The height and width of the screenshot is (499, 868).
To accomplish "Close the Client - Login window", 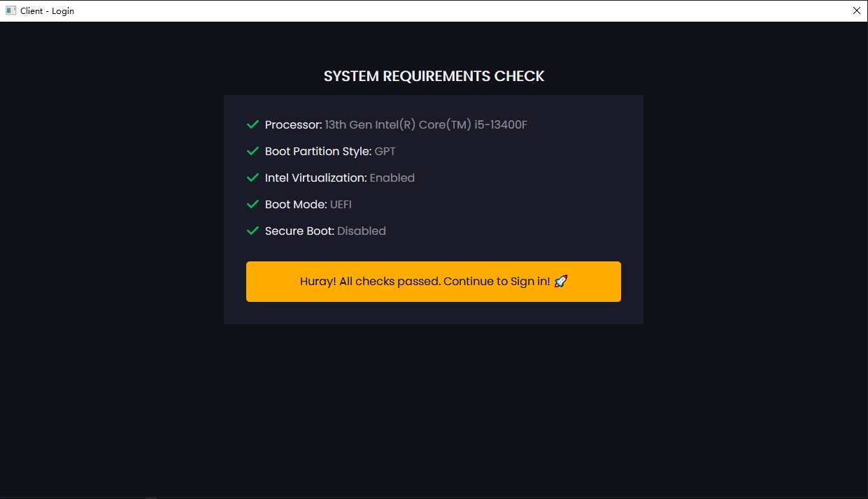I will (857, 10).
